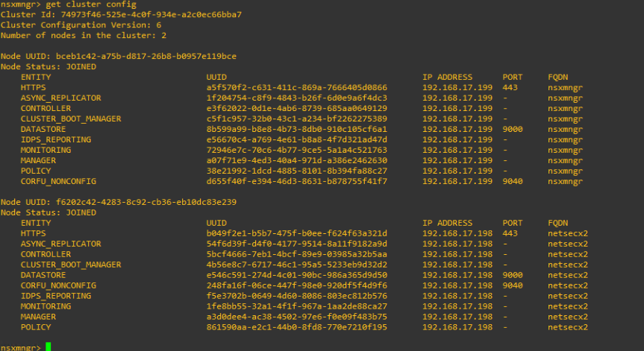Click port 9000 in the nsxmngr DATASTORE row

(513, 129)
